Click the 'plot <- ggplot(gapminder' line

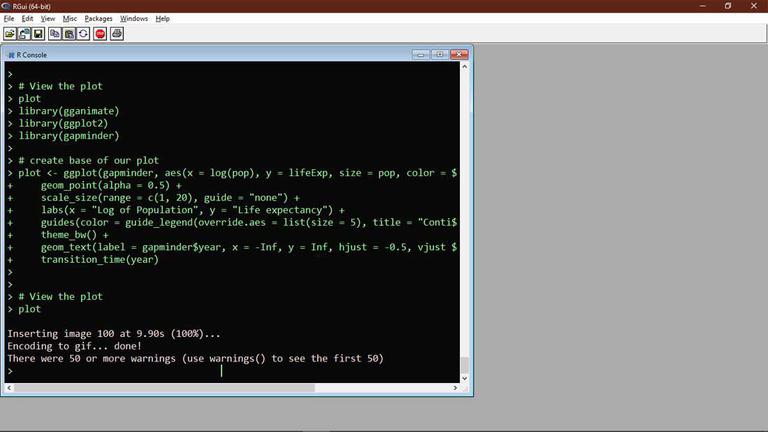point(238,173)
